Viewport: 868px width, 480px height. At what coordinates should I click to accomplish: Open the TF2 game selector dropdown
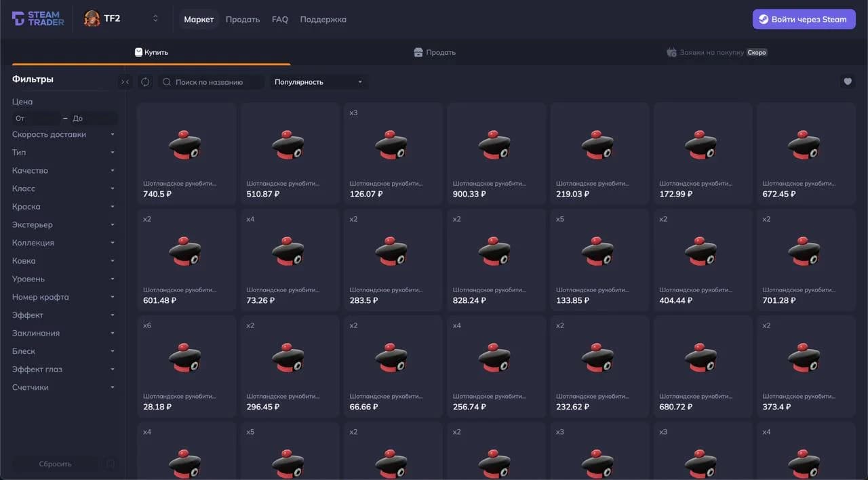(x=122, y=19)
